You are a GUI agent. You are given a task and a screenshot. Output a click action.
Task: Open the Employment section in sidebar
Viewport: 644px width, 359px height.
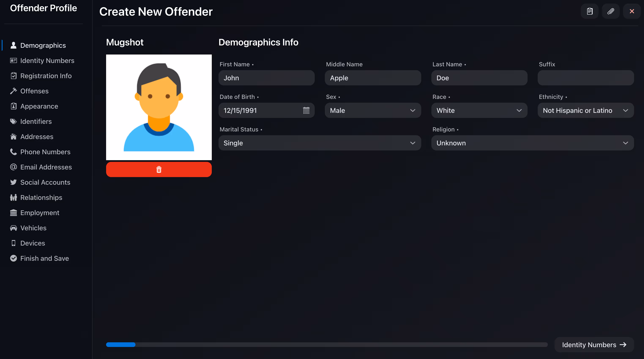(x=40, y=213)
